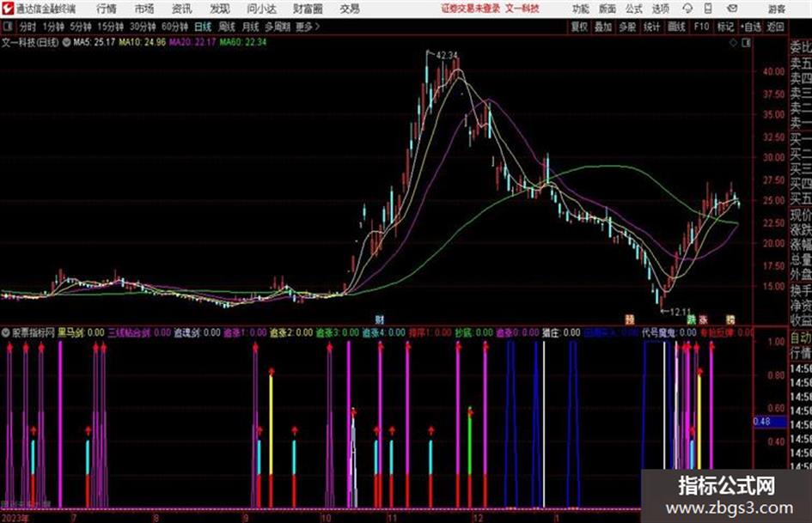The image size is (812, 523).
Task: Click the 代号魔鬼: 0.00 indicator label
Action: pyautogui.click(x=669, y=333)
